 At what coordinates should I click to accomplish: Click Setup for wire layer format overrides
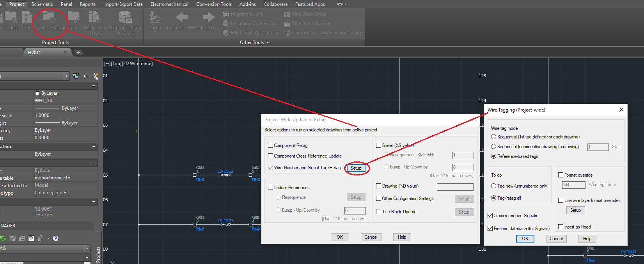(x=575, y=210)
